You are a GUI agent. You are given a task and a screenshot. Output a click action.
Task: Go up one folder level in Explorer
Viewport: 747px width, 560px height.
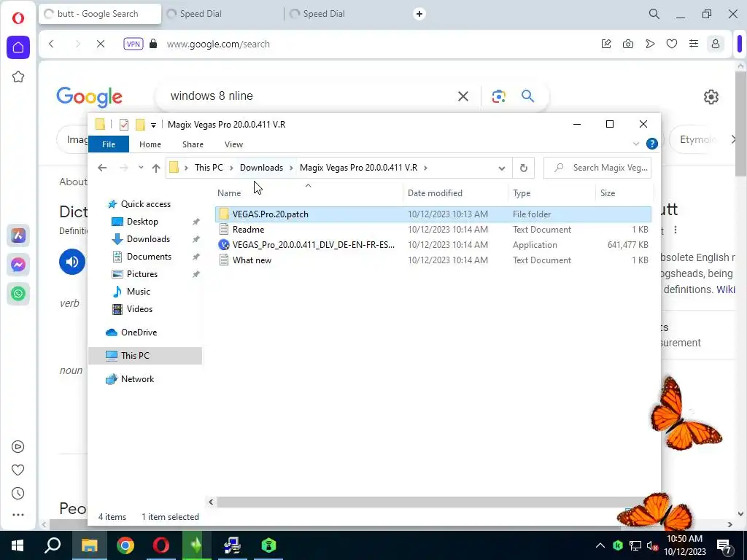point(156,168)
